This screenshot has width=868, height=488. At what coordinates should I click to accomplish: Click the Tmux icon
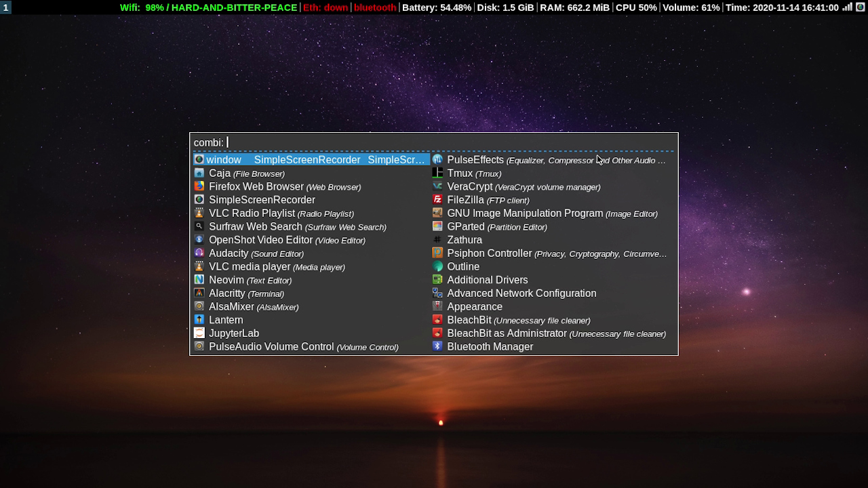pyautogui.click(x=437, y=173)
